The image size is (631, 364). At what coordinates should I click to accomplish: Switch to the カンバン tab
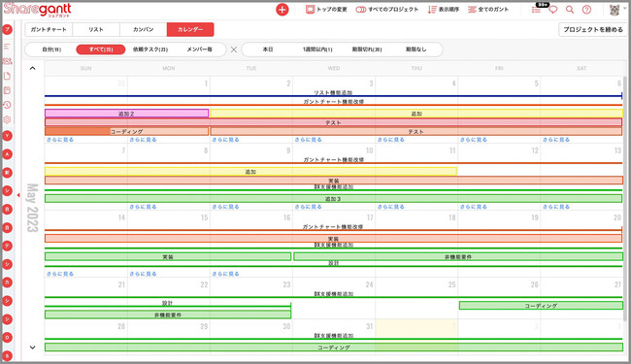(x=144, y=29)
